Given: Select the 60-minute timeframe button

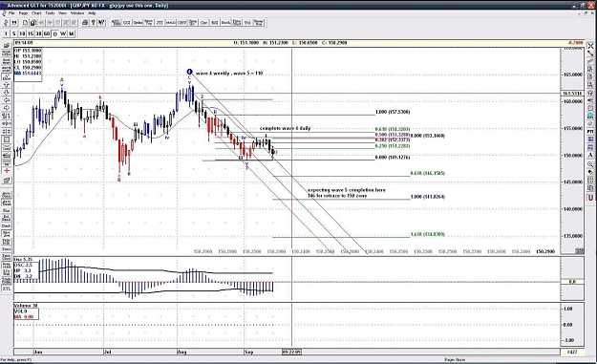Looking at the screenshot, I should 47,33.
